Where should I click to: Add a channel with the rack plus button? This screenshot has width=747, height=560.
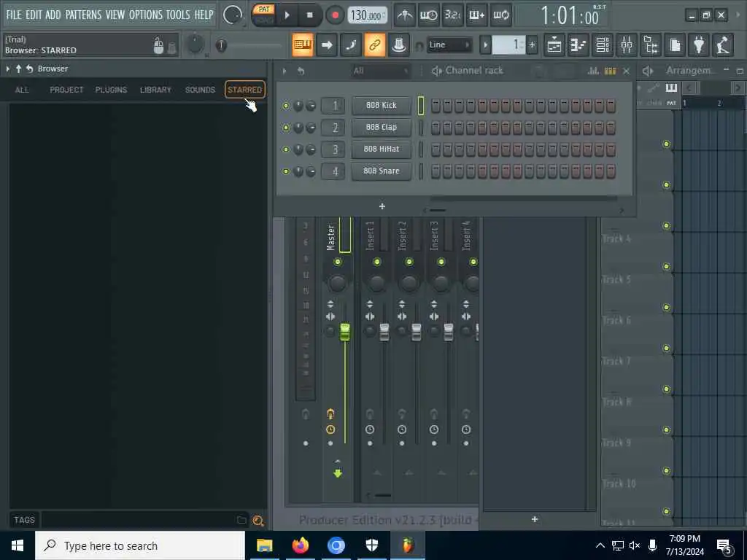click(x=382, y=206)
